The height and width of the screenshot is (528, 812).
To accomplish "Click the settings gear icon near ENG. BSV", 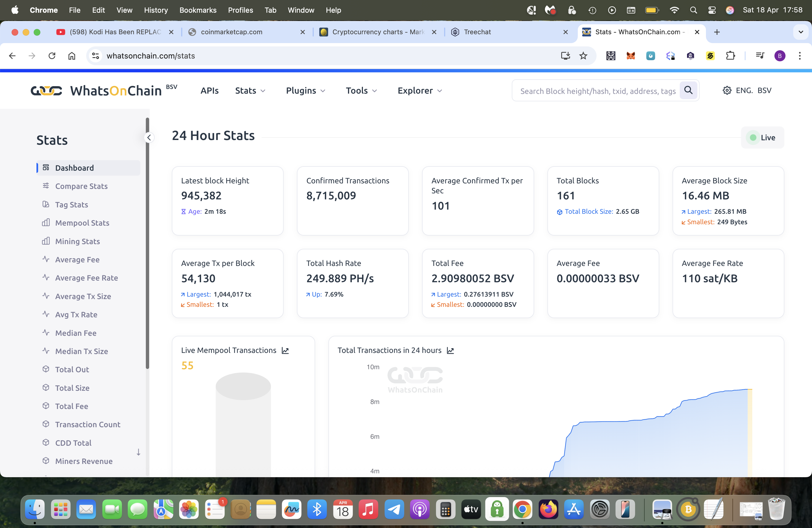I will pyautogui.click(x=727, y=90).
